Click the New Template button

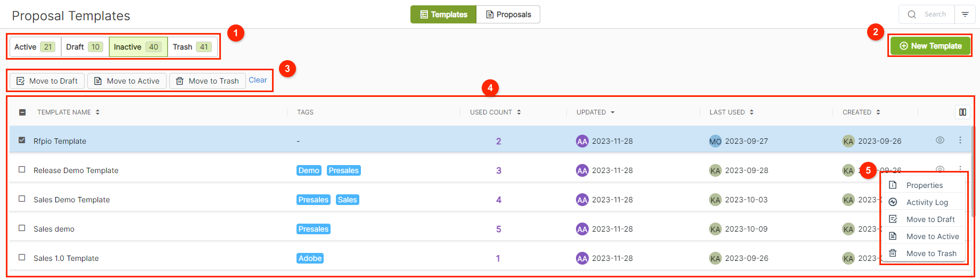(930, 46)
